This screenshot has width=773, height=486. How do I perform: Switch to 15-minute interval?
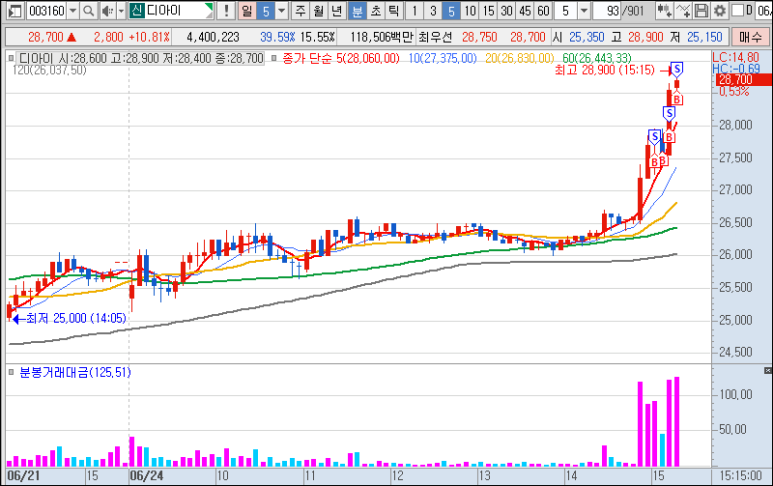point(488,10)
